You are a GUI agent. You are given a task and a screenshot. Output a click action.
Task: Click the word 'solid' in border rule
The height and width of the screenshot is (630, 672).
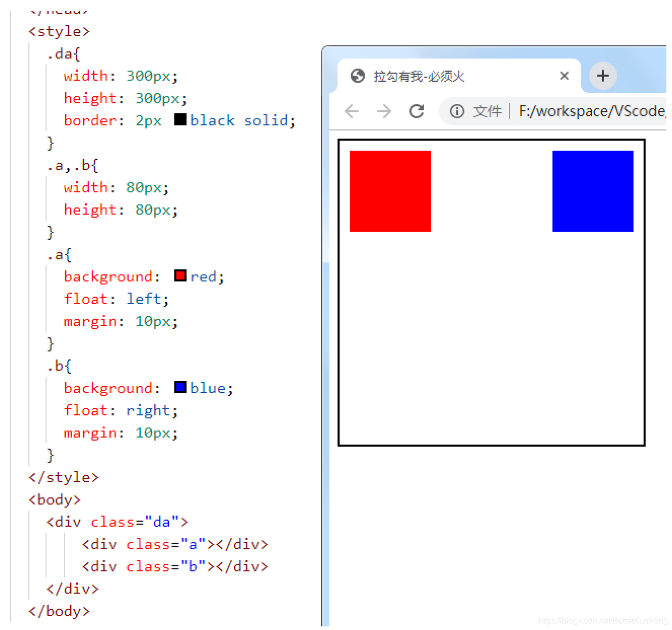click(x=266, y=120)
